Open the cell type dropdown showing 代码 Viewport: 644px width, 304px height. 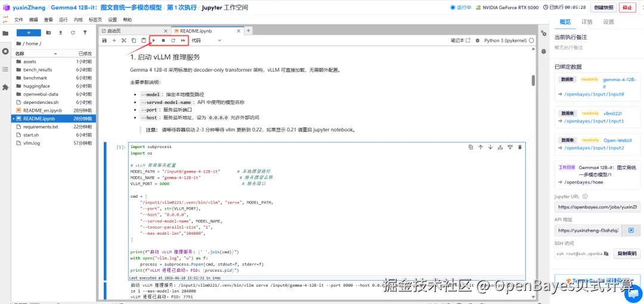click(206, 40)
